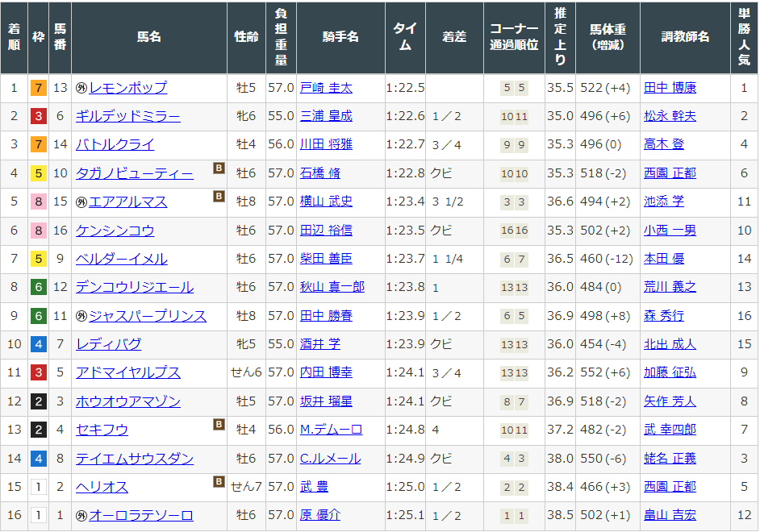This screenshot has height=532, width=760.
Task: Open trainer page 蛯名 正義
Action: (x=670, y=459)
